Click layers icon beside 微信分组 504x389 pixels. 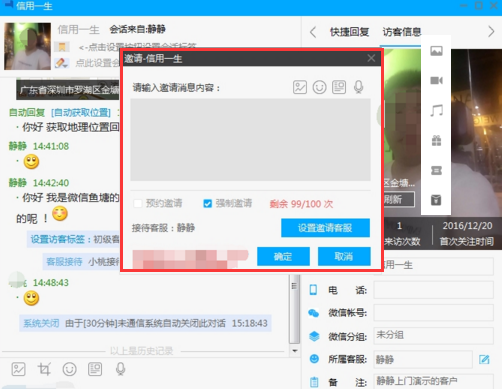pyautogui.click(x=314, y=336)
